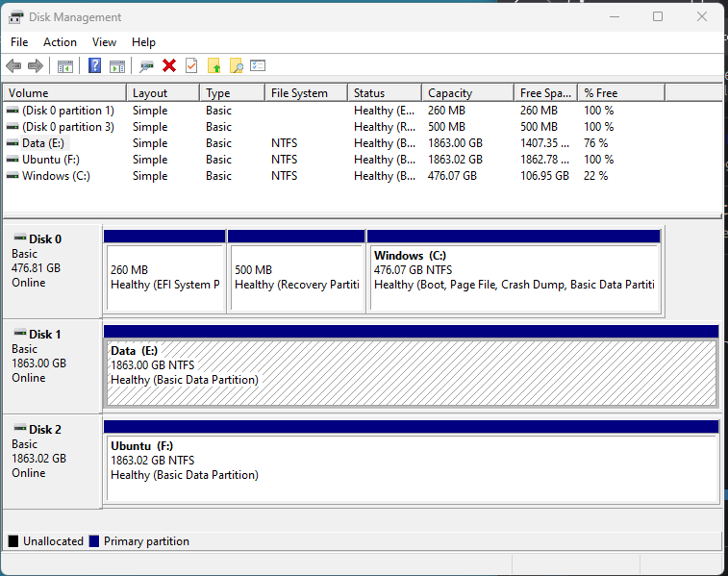
Task: Show/hide action pane toolbar icon
Action: click(117, 66)
